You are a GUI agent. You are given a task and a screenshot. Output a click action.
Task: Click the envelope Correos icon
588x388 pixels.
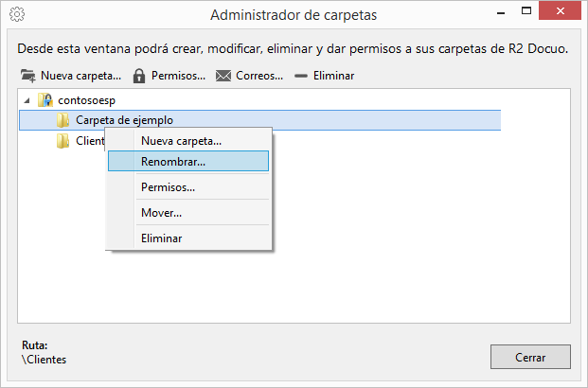click(223, 76)
